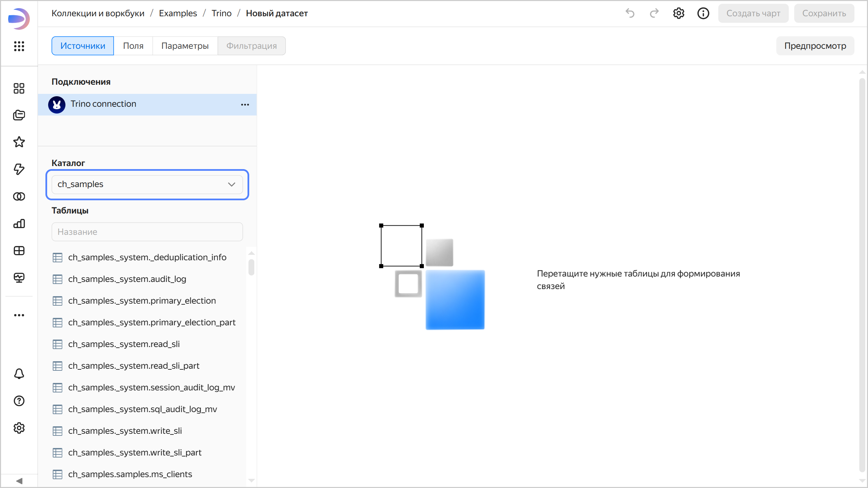Open Charts bar-graph icon in sidebar
This screenshot has width=868, height=488.
(19, 224)
